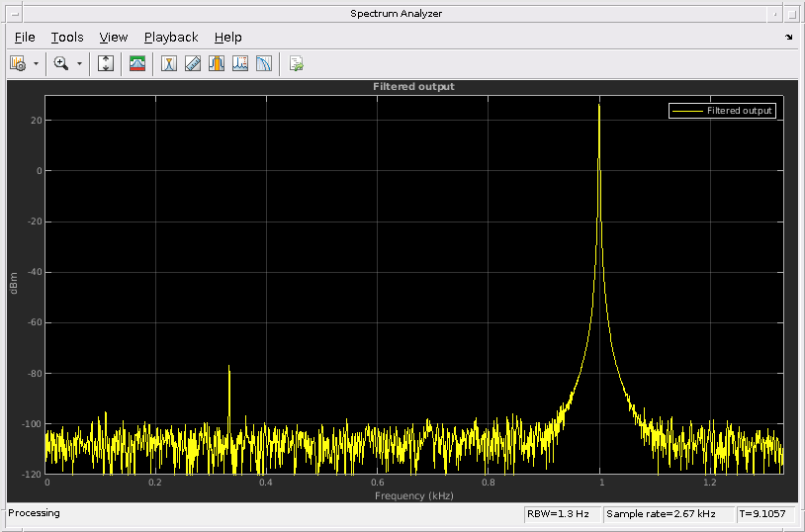This screenshot has height=532, width=805.
Task: Open the View menu
Action: click(x=114, y=37)
